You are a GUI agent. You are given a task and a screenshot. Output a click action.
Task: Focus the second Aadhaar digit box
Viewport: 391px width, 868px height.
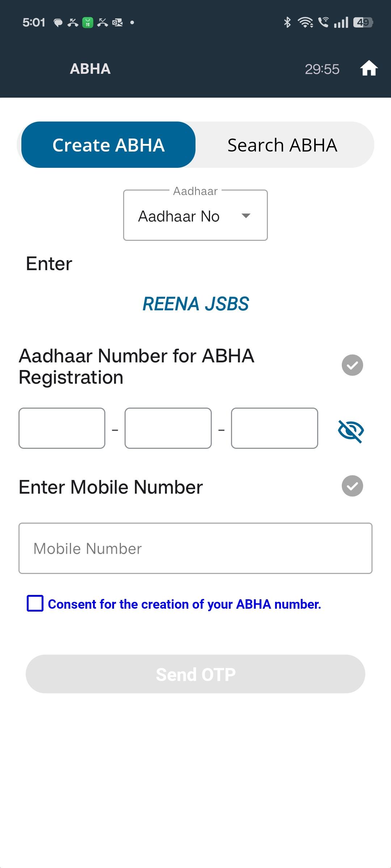pyautogui.click(x=168, y=428)
